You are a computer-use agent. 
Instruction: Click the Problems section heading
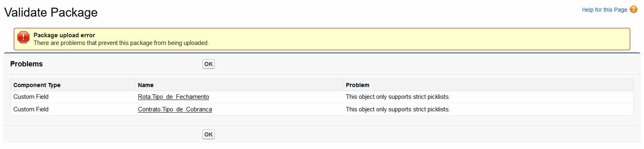pos(26,64)
